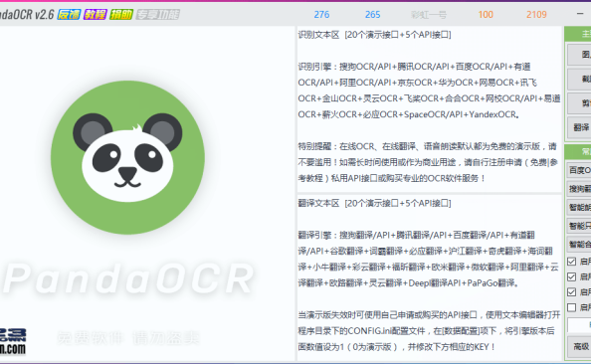Open the 百度O… OCR engine dropdown
Viewport: 591px width, 364px height.
579,170
